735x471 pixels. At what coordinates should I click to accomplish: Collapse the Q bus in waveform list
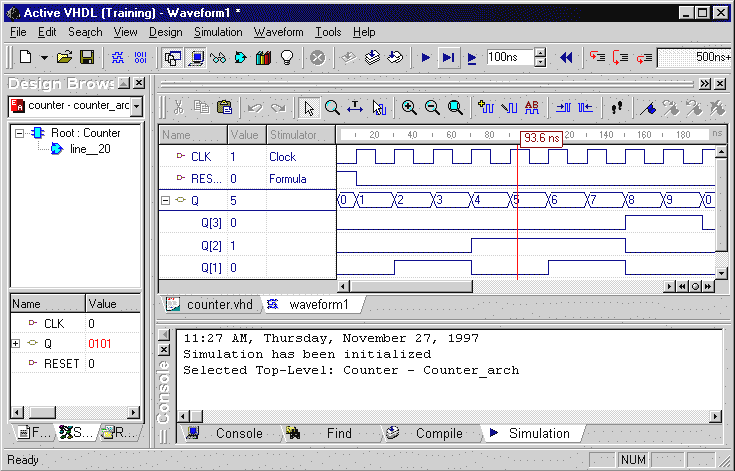[165, 200]
